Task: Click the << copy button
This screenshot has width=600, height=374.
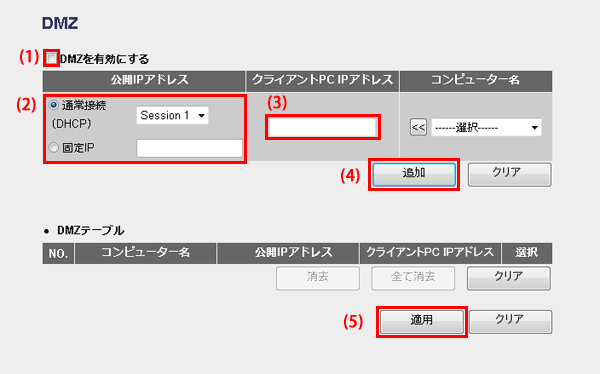Action: (x=418, y=127)
